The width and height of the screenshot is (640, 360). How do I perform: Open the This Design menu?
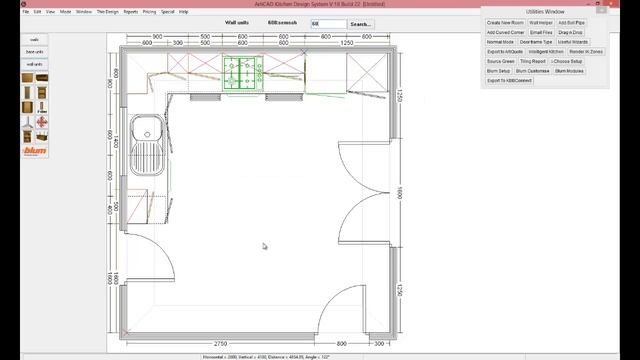click(107, 12)
